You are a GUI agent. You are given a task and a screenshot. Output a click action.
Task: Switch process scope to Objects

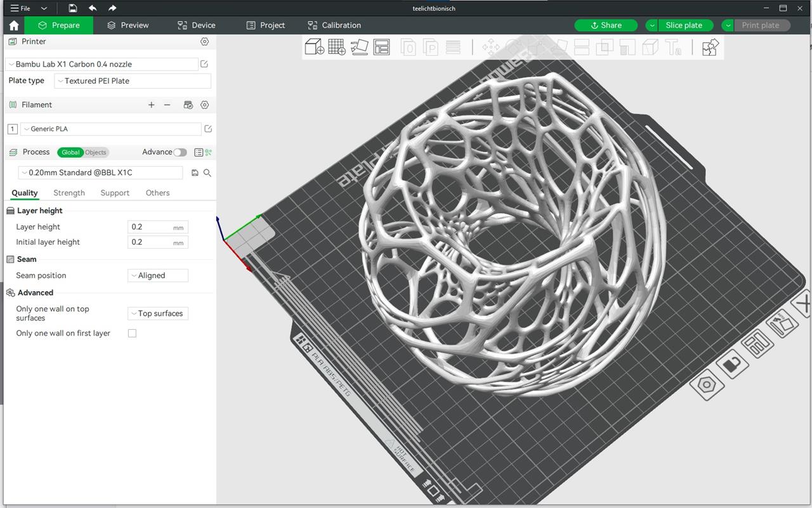click(x=96, y=152)
